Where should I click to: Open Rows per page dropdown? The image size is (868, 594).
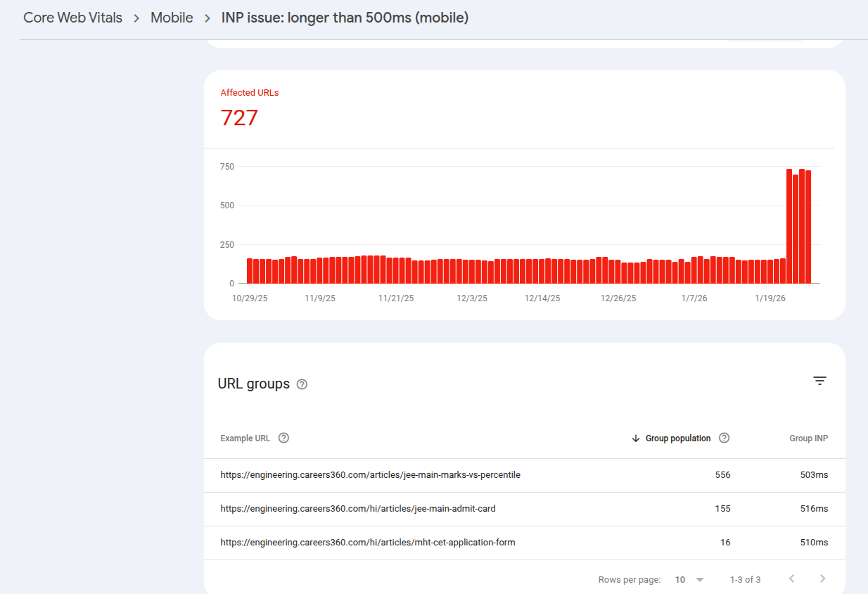[689, 580]
